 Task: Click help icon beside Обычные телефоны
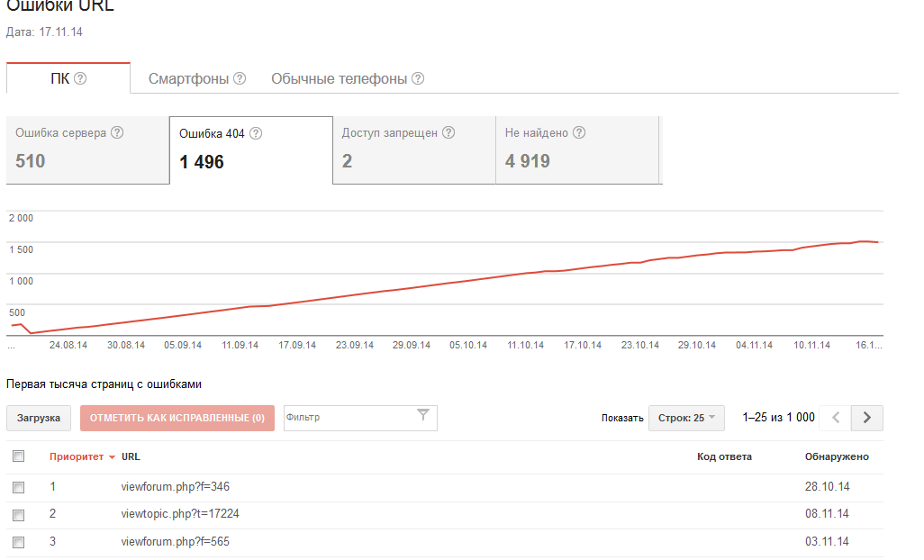click(418, 78)
